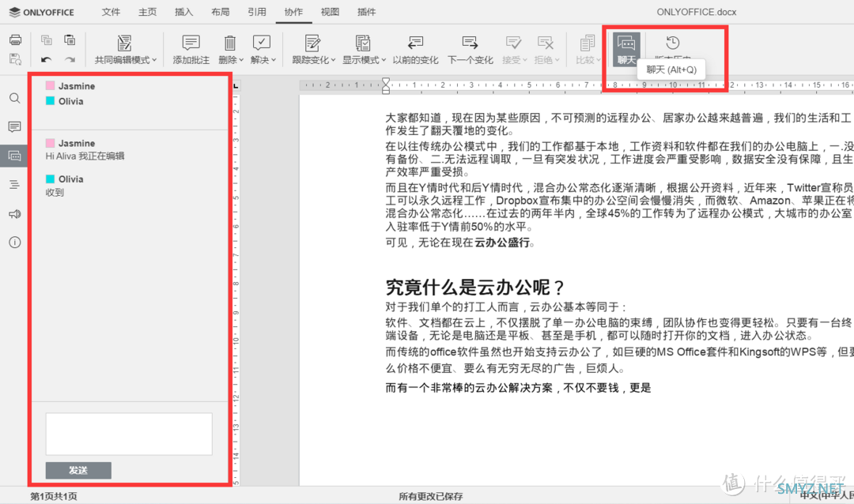This screenshot has height=504, width=854.
Task: Click the print icon in toolbar
Action: pos(15,39)
